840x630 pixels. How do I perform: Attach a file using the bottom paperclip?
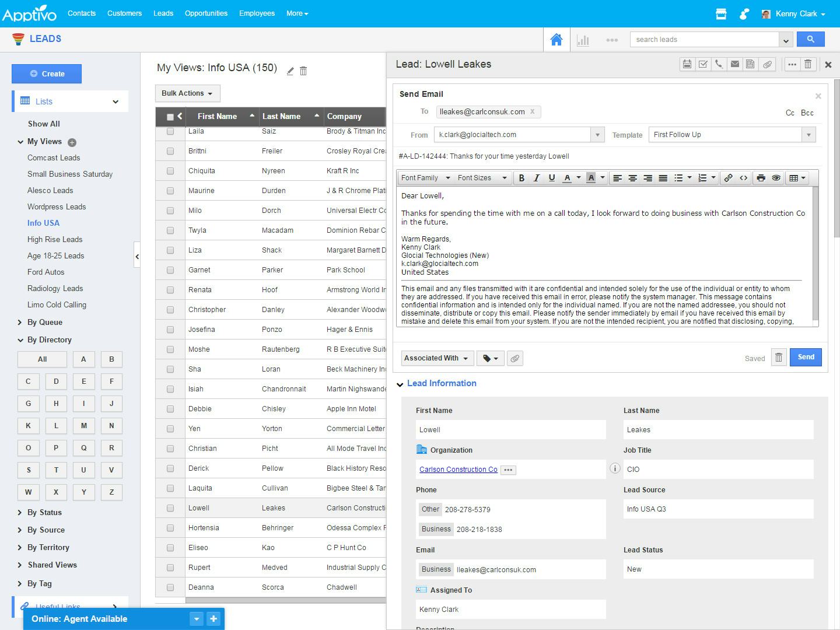[x=515, y=358]
